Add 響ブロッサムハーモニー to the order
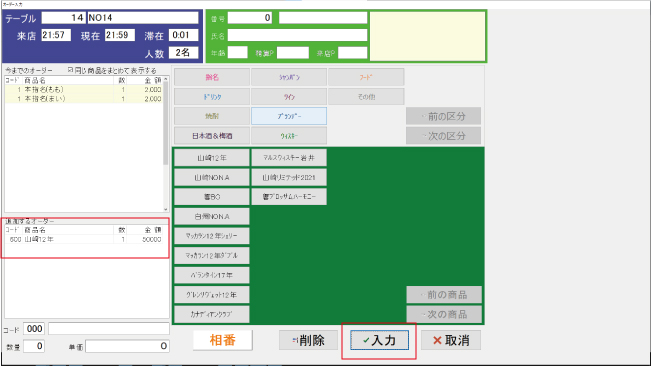651x366 pixels. click(289, 197)
